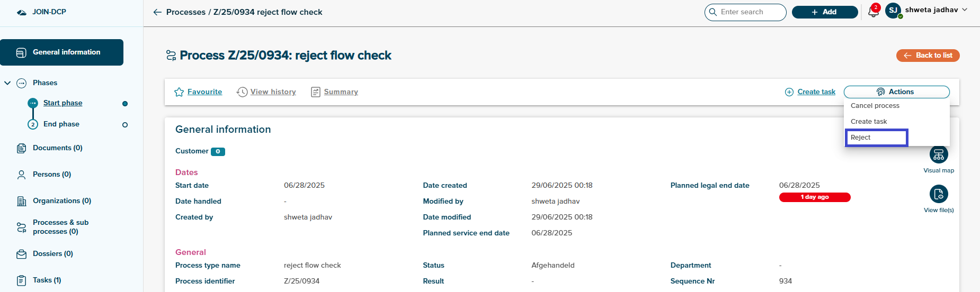Screen dimensions: 980x292
Task: Open Documents (0) in sidebar
Action: (57, 148)
